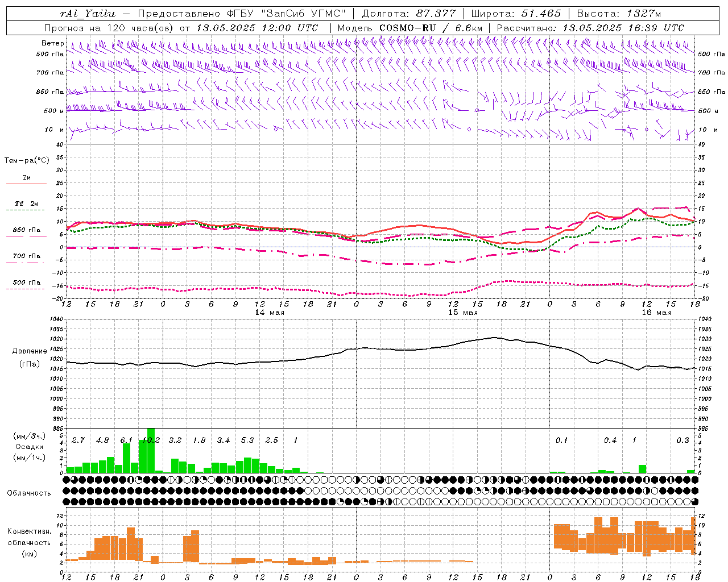Click the 3-hour precipitation value '2.7'

pos(78,440)
